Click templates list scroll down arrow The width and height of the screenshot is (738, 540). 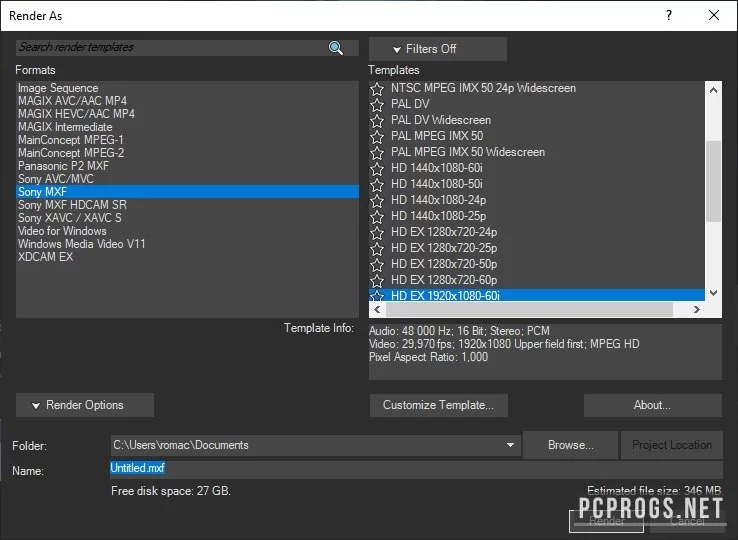point(714,293)
